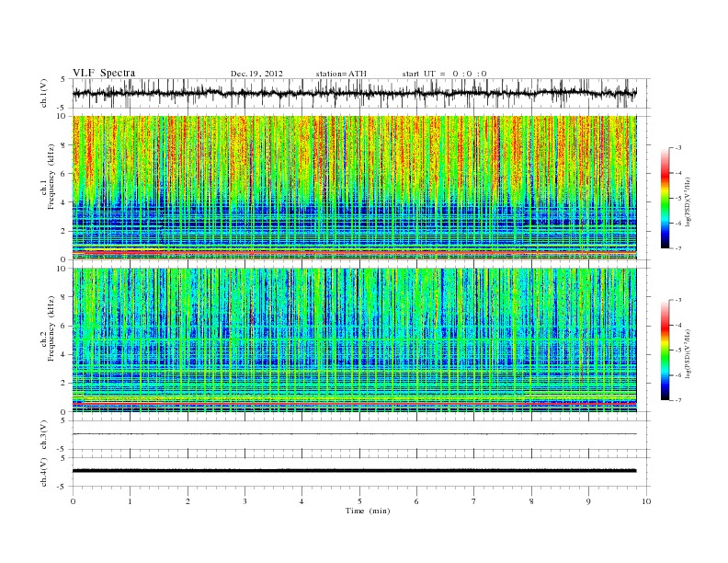728x563 pixels.
Task: Click inside the ch.1 spectrogram panel
Action: [x=354, y=188]
